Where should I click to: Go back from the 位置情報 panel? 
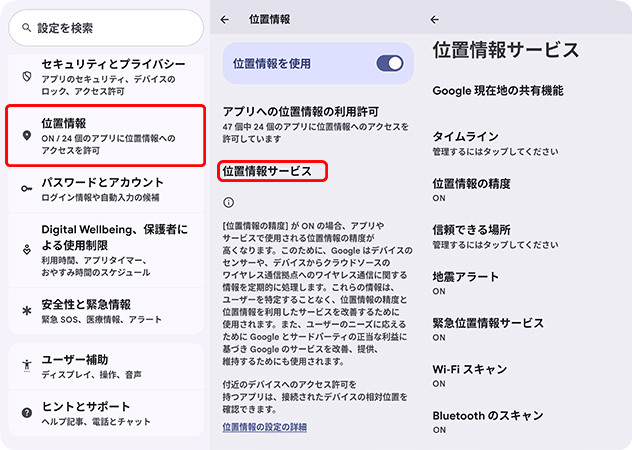[x=225, y=19]
